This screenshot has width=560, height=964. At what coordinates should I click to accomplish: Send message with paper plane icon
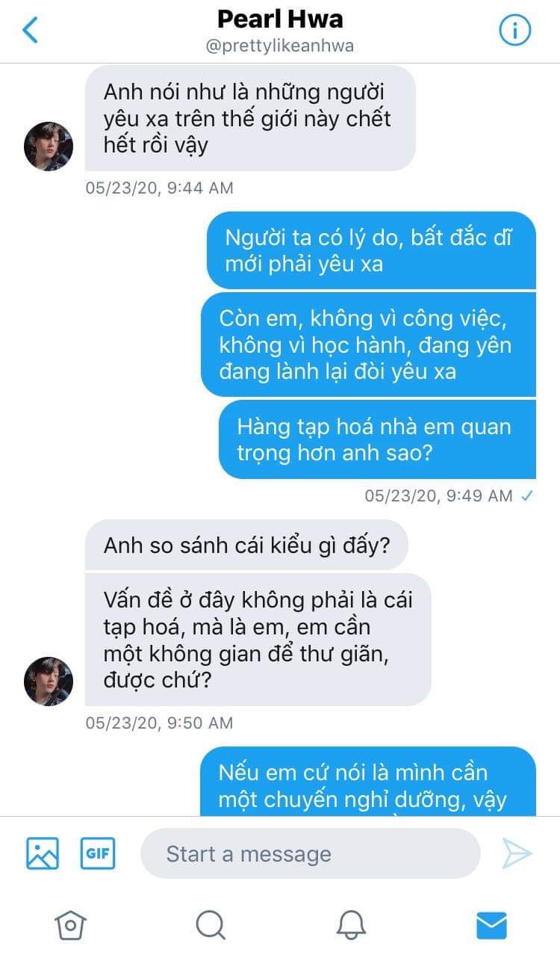517,853
